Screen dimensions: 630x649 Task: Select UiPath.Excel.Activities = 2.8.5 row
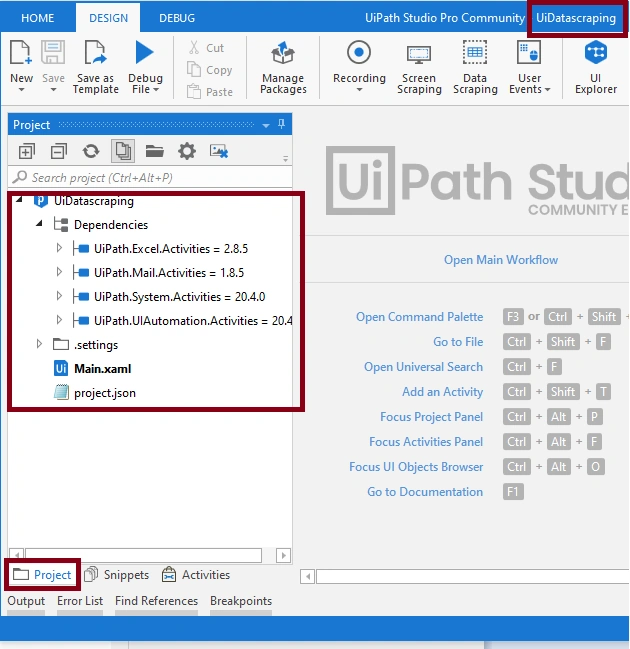point(171,248)
